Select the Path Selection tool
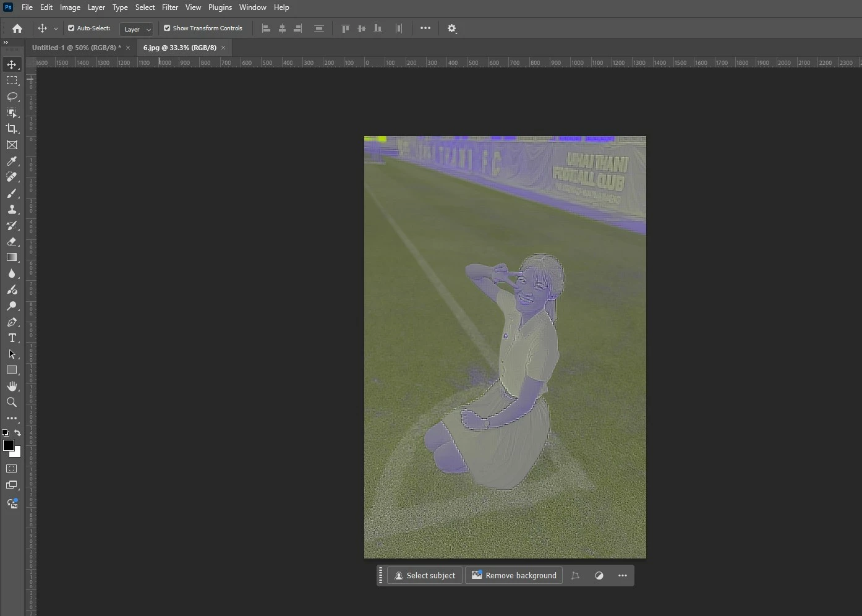This screenshot has width=862, height=616. point(12,354)
